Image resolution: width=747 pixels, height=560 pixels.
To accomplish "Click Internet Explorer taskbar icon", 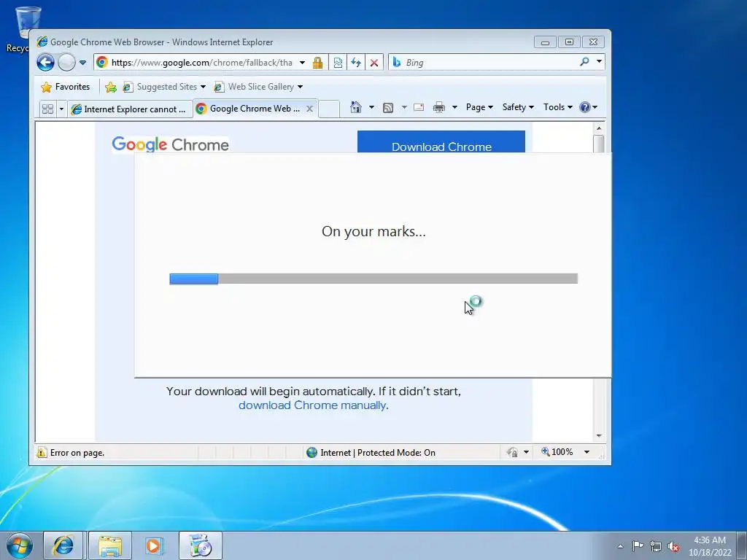I will [x=63, y=545].
